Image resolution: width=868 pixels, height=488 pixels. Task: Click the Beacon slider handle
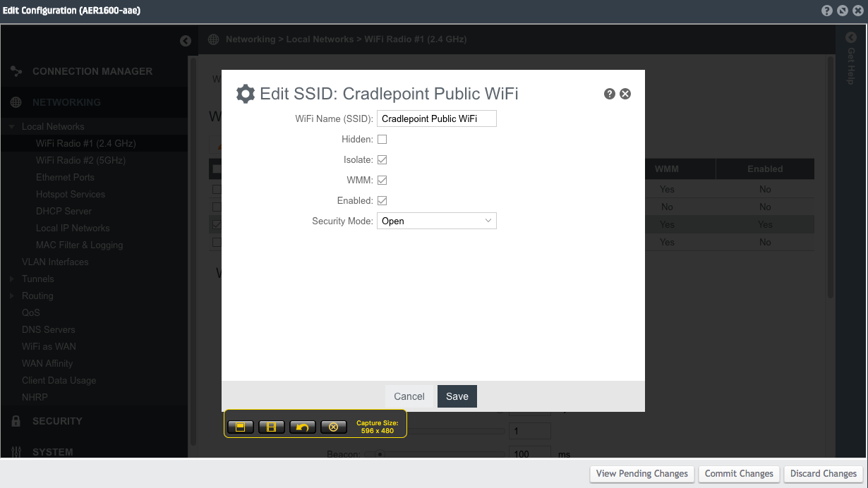380,455
